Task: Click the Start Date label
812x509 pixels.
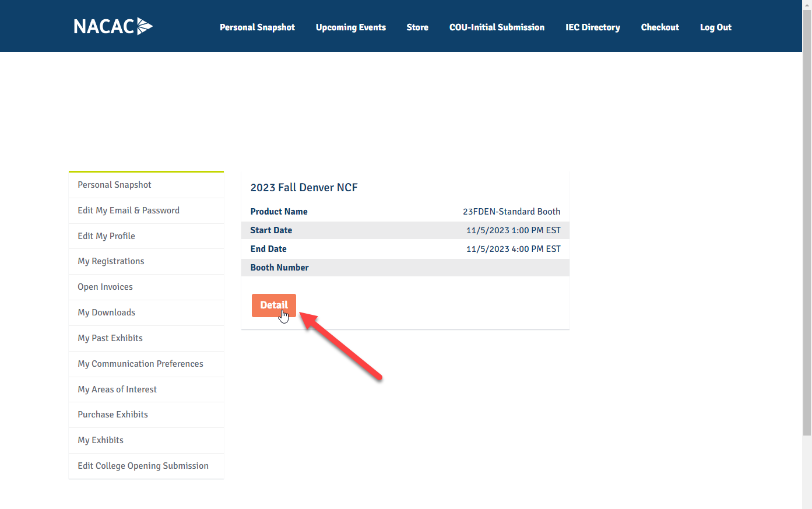Action: point(272,230)
